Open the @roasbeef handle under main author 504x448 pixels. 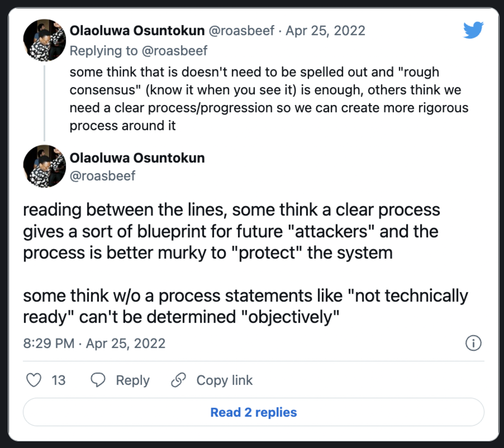pos(102,176)
